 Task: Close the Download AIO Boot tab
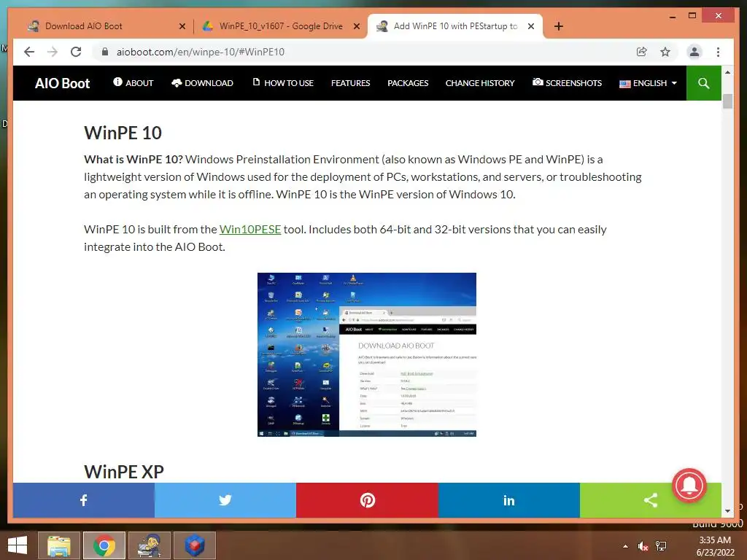(x=182, y=27)
